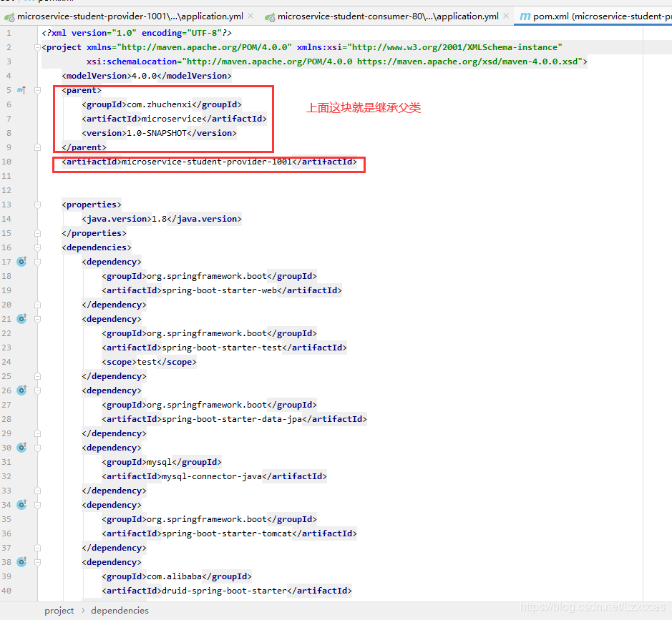The width and height of the screenshot is (672, 620).
Task: Click java.version value 1.8
Action: tap(159, 219)
